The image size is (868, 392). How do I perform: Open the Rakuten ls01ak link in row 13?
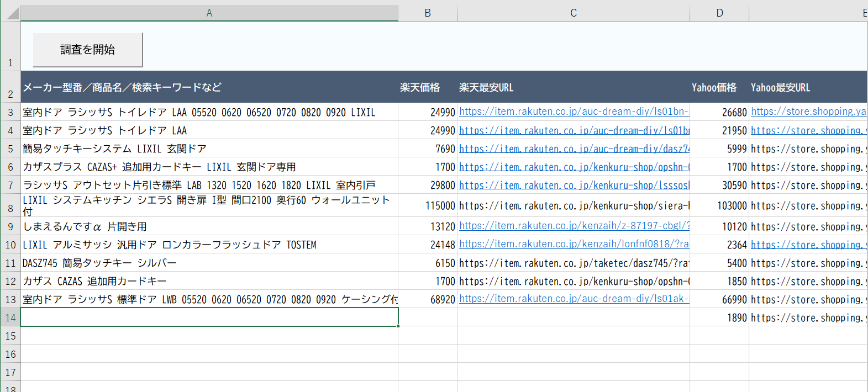(x=574, y=299)
